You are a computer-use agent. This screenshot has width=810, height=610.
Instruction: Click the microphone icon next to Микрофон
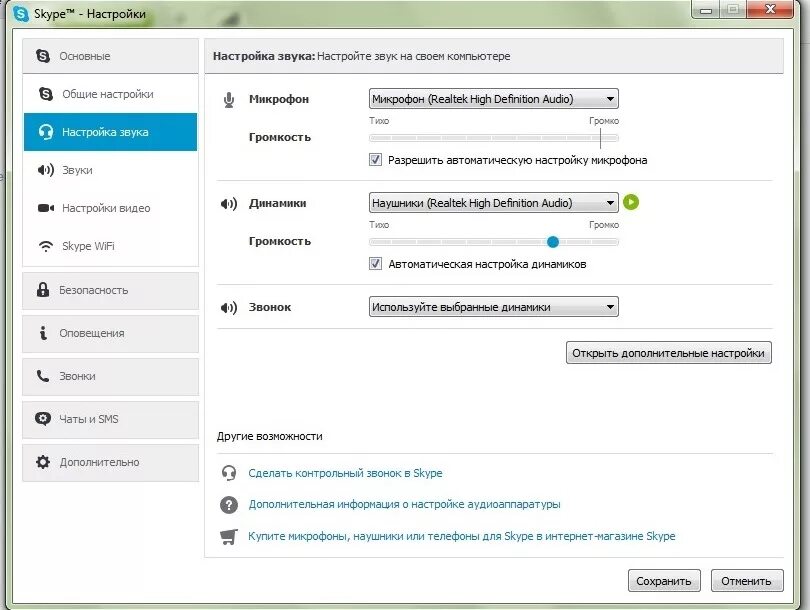[229, 100]
